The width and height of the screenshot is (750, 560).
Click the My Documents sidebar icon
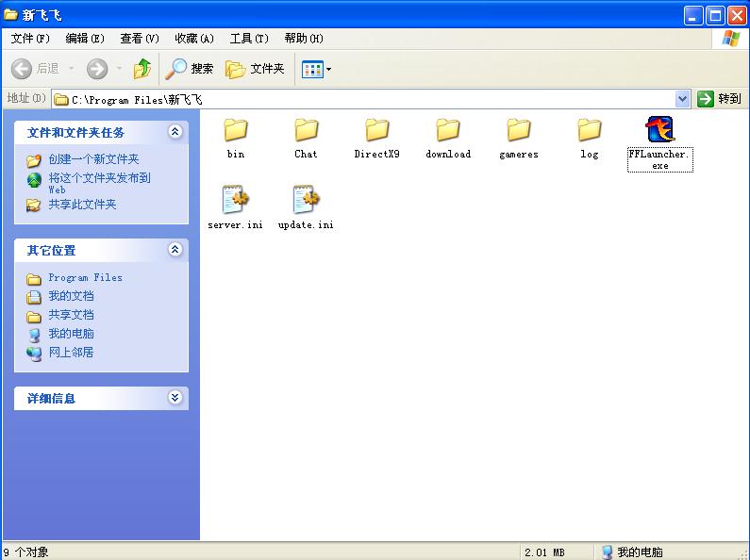tap(34, 297)
